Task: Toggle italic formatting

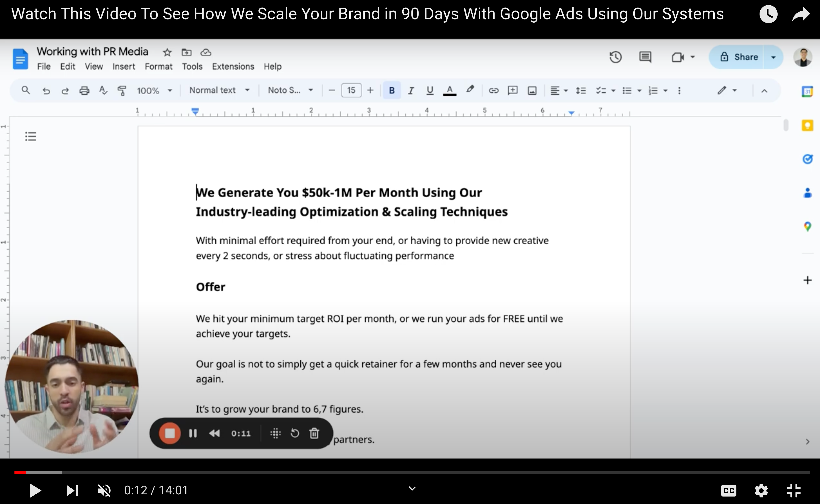Action: [x=411, y=90]
